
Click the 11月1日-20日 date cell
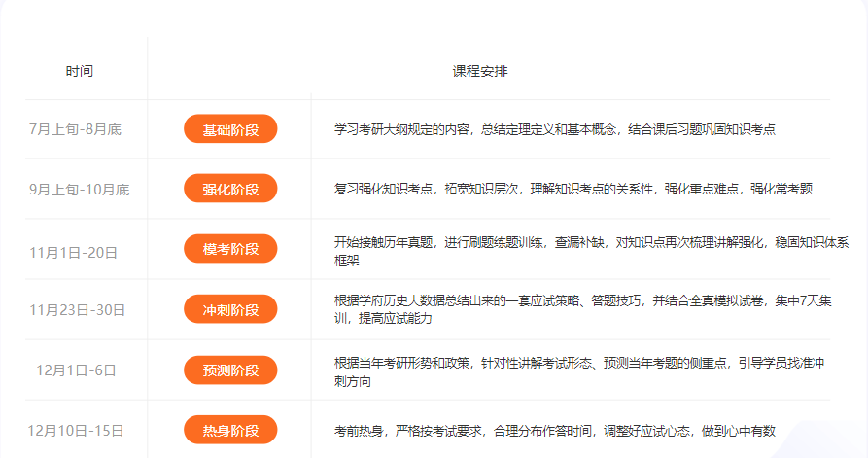pos(74,252)
